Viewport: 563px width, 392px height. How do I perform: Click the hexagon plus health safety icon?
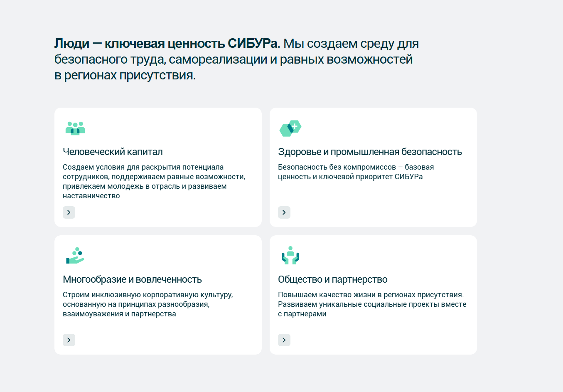[x=290, y=128]
